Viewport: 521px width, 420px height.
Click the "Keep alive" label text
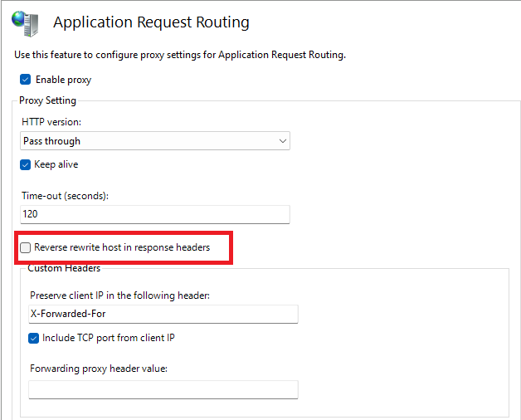(56, 164)
